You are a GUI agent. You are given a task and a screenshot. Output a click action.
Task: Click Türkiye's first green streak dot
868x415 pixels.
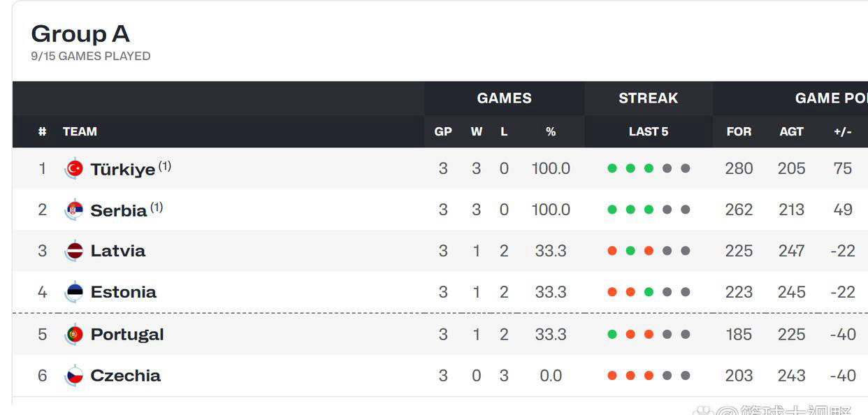point(612,168)
